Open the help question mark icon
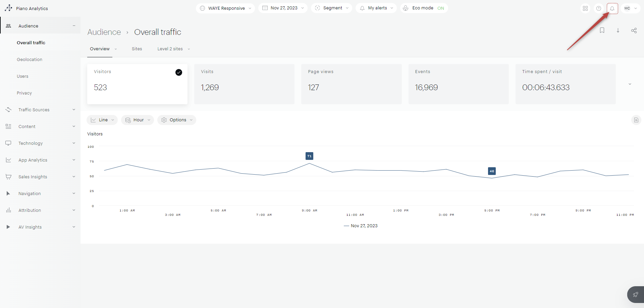The width and height of the screenshot is (644, 308). pos(599,8)
